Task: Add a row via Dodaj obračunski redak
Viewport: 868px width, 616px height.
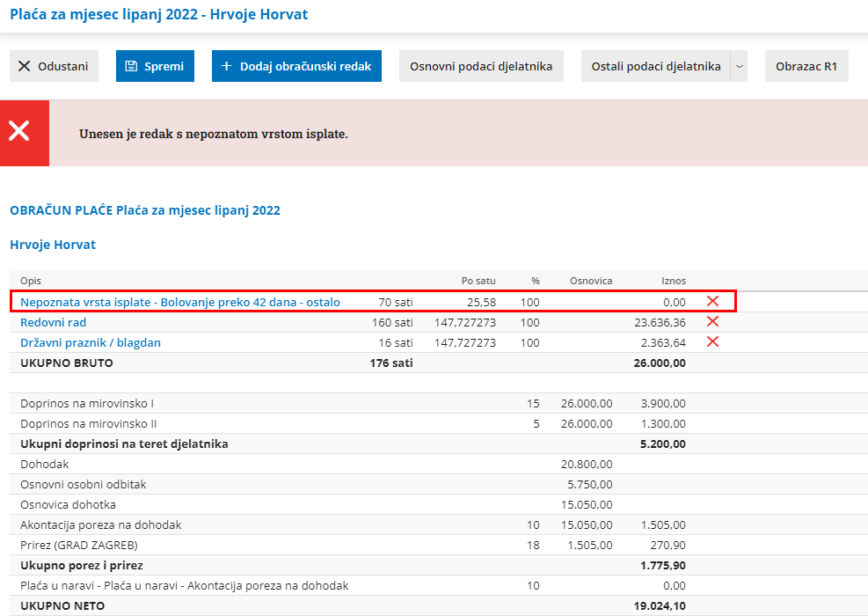Action: 296,66
